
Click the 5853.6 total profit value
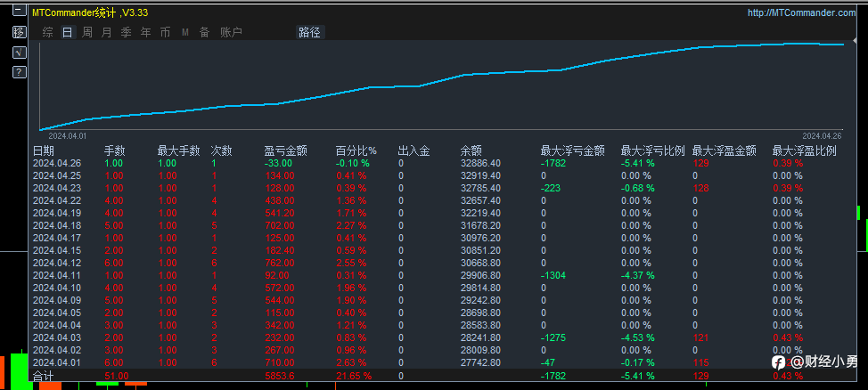279,376
